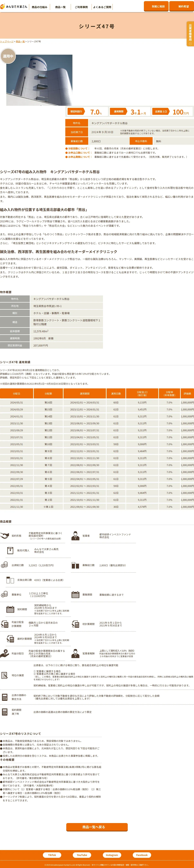Screen dimensions: 194x868
Task: Click the calculator icon beside 最終計算期間
Action: click(x=11, y=639)
